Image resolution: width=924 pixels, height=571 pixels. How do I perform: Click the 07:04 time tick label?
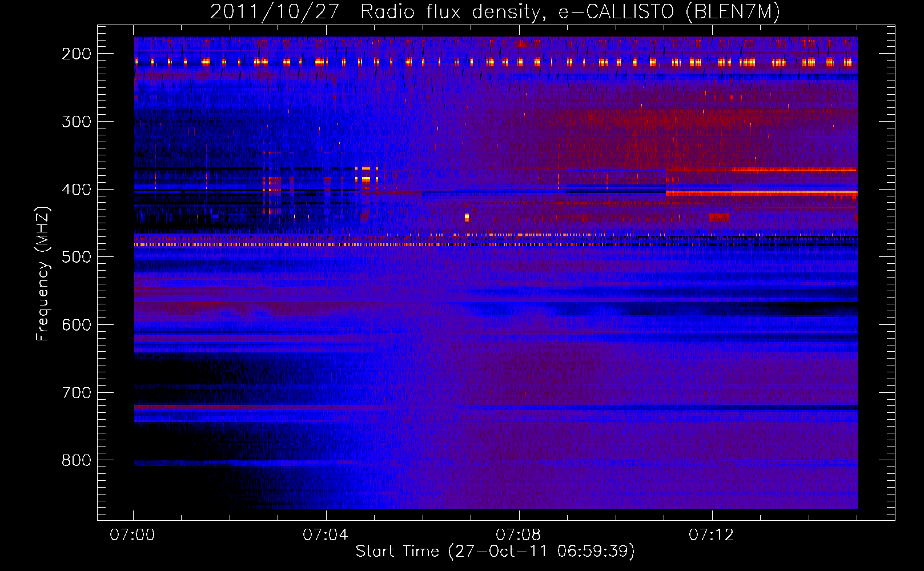326,535
